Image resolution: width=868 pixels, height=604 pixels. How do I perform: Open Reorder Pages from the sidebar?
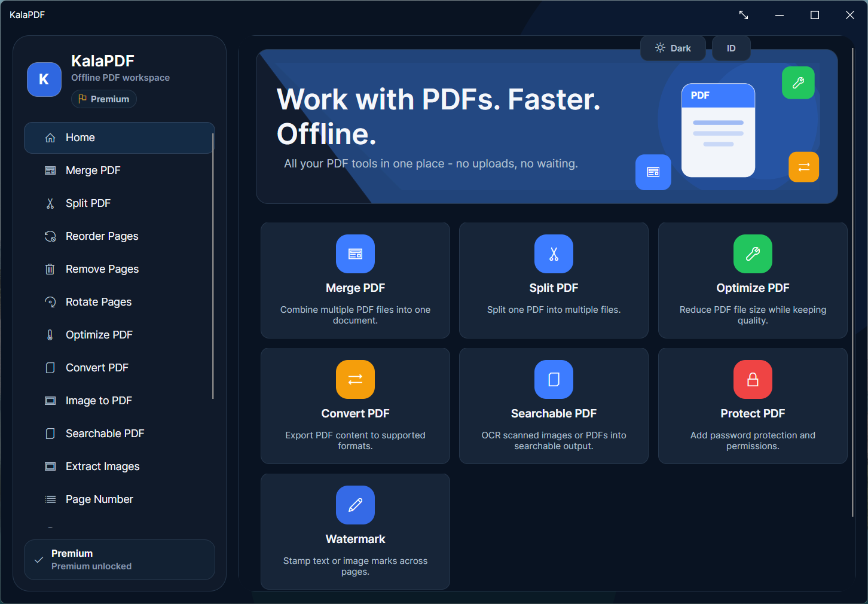(120, 236)
